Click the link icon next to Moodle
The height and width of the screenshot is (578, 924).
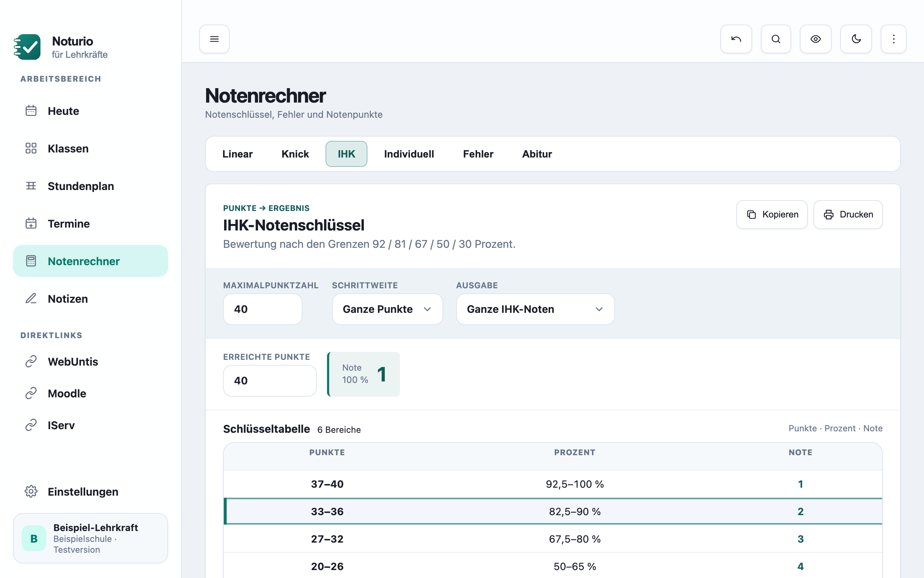click(x=31, y=393)
